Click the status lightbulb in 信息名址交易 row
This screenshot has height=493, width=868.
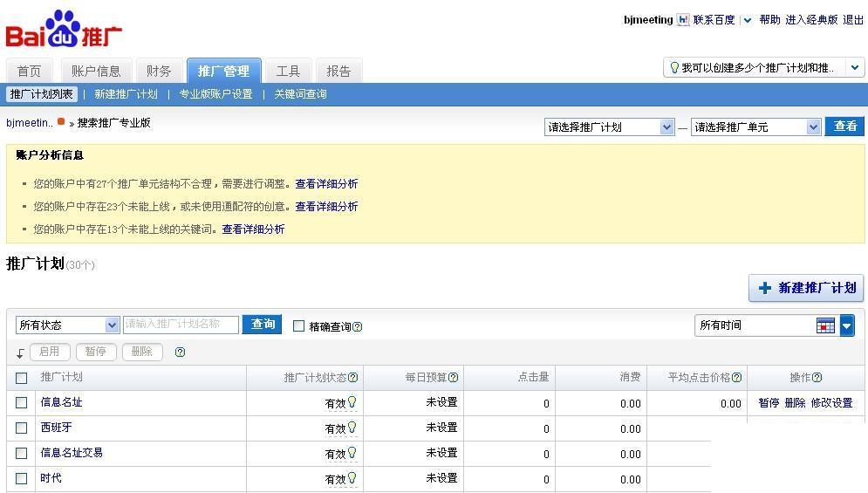coord(352,453)
